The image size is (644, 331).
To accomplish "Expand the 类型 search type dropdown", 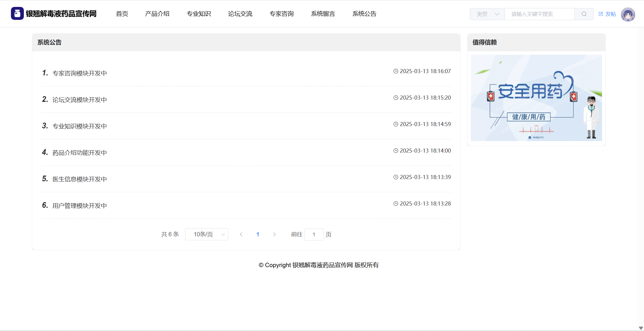I will coord(487,14).
